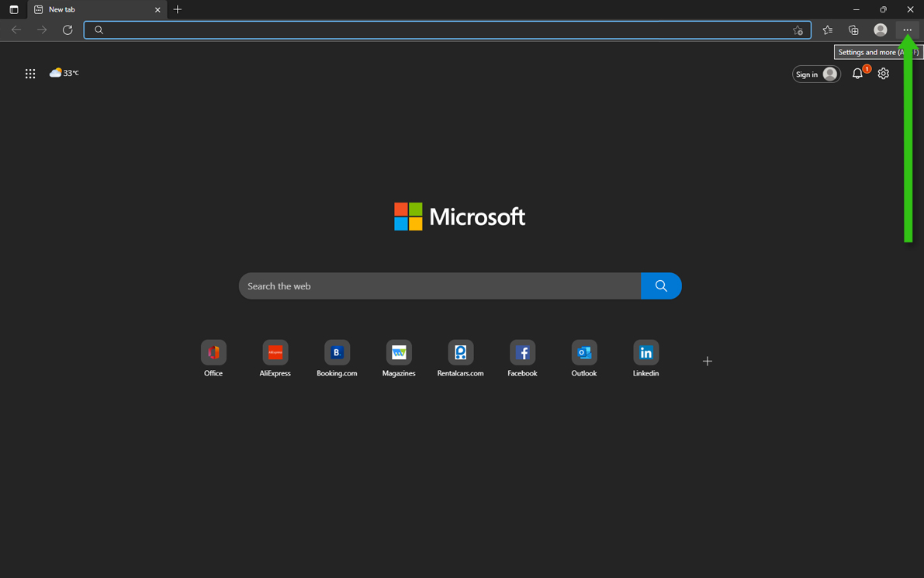Open the Collections icon in toolbar
This screenshot has width=924, height=578.
click(x=853, y=30)
